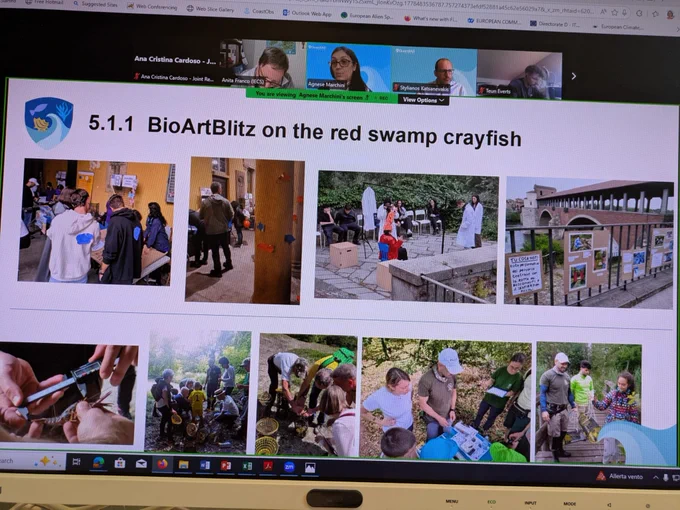
Task: Open the European Climate bookmark
Action: tap(618, 27)
